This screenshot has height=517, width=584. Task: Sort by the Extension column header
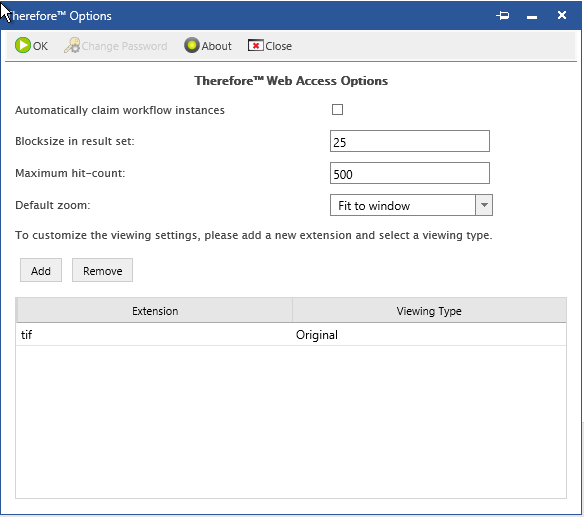(155, 311)
